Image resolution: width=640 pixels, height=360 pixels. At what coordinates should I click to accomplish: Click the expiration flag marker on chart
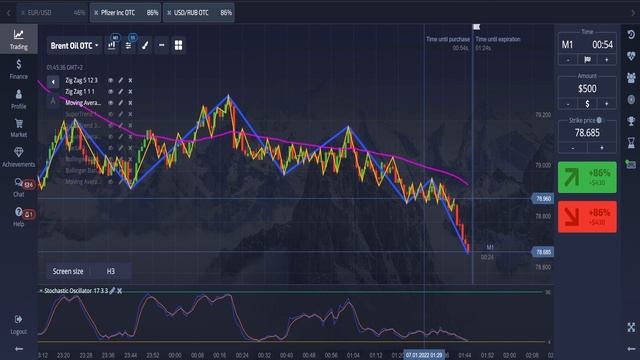point(476,27)
